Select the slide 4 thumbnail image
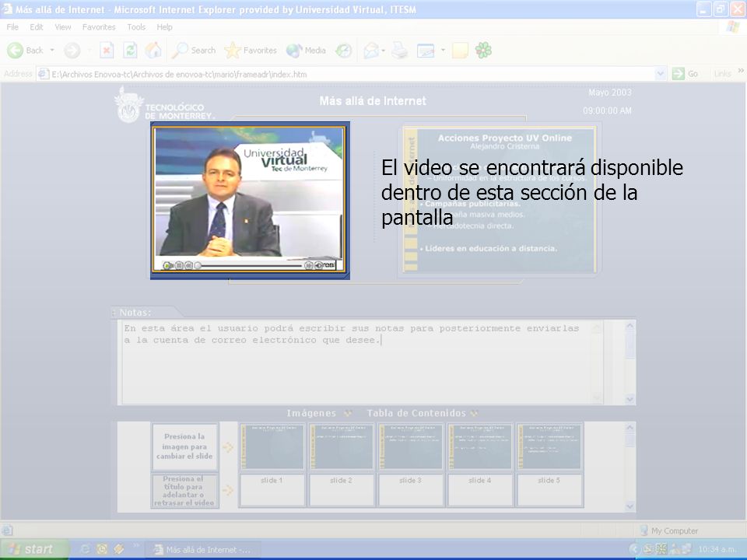This screenshot has height=560, width=747. [480, 446]
